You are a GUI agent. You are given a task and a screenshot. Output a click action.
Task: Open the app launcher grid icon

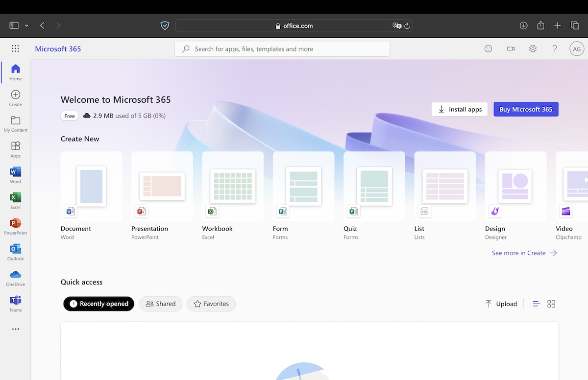tap(15, 48)
